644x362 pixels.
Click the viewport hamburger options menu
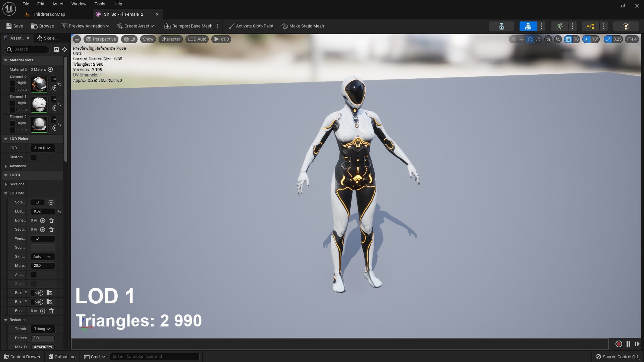point(77,39)
